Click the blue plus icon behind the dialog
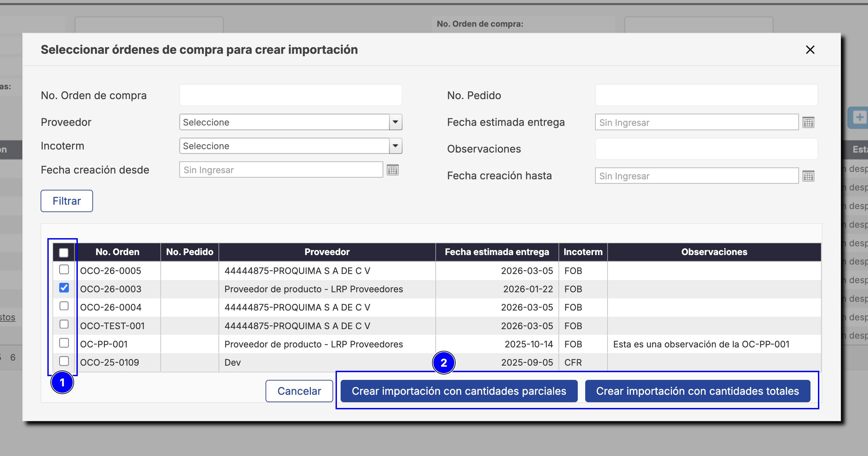This screenshot has height=456, width=868. coord(859,118)
